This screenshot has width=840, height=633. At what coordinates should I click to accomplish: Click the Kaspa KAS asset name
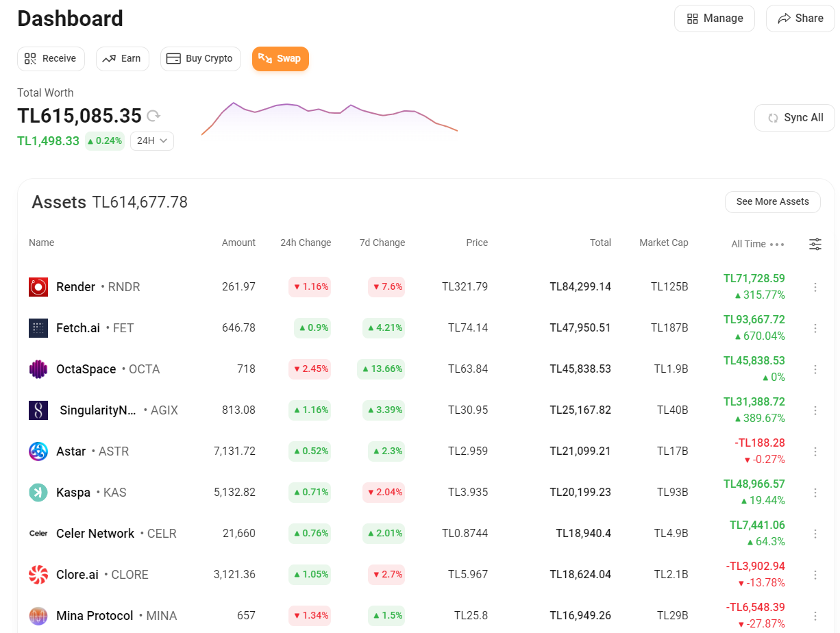[x=91, y=493]
